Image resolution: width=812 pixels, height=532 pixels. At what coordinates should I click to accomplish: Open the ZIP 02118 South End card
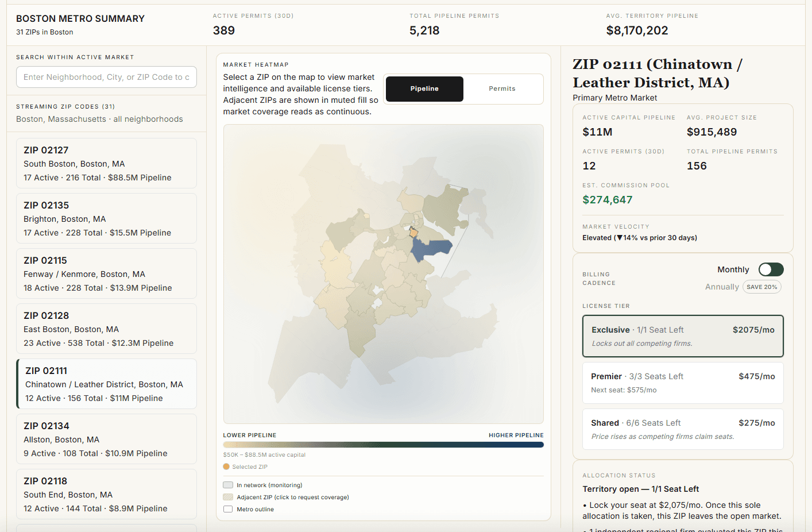(106, 494)
